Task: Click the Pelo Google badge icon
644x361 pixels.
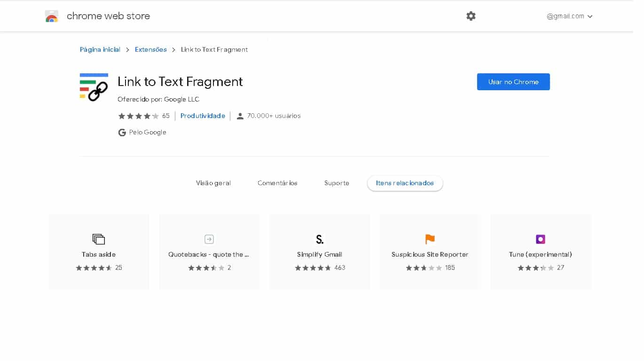Action: (x=122, y=132)
